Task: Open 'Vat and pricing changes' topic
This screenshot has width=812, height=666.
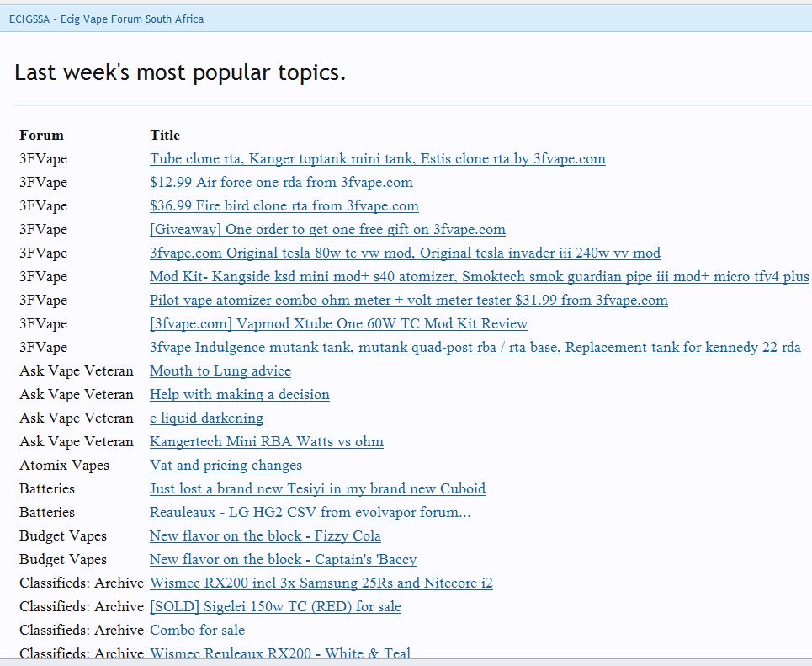Action: 226,466
